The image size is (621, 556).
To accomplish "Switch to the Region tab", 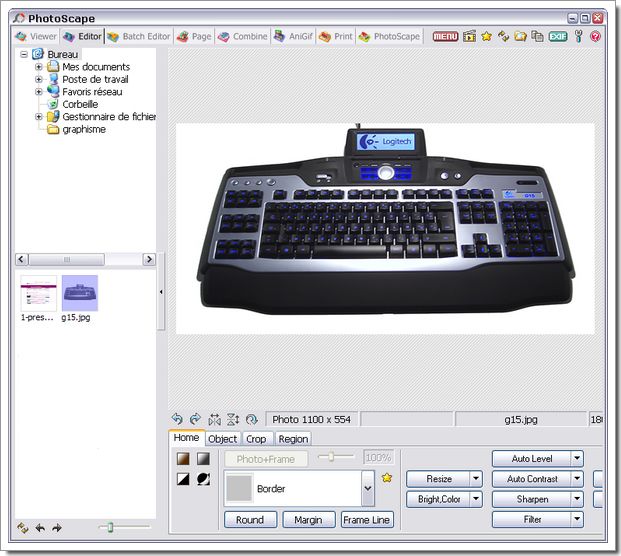I will coord(293,439).
